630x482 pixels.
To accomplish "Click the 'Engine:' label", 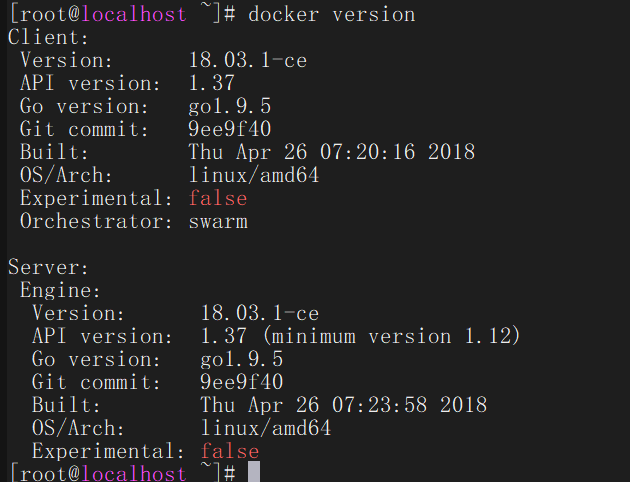I will 60,290.
